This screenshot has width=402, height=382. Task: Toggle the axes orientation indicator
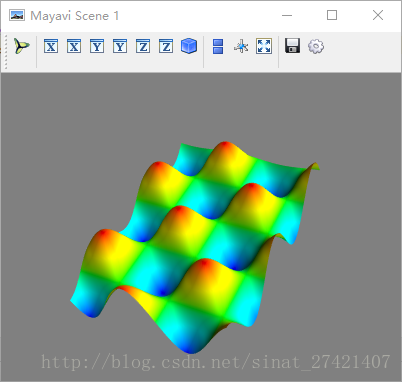tap(241, 46)
